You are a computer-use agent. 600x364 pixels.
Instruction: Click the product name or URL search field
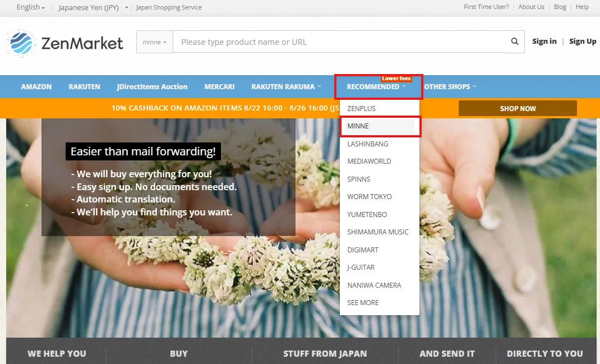pos(339,42)
